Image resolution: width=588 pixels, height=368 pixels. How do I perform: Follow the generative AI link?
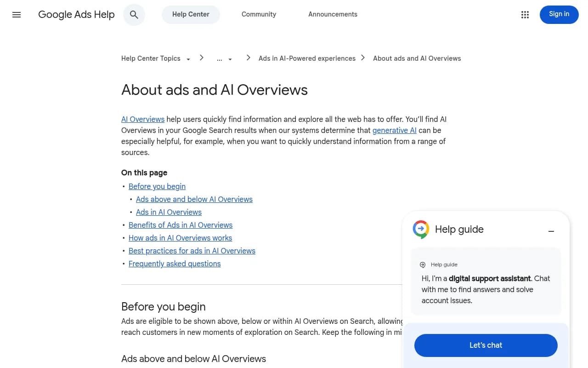pos(395,130)
